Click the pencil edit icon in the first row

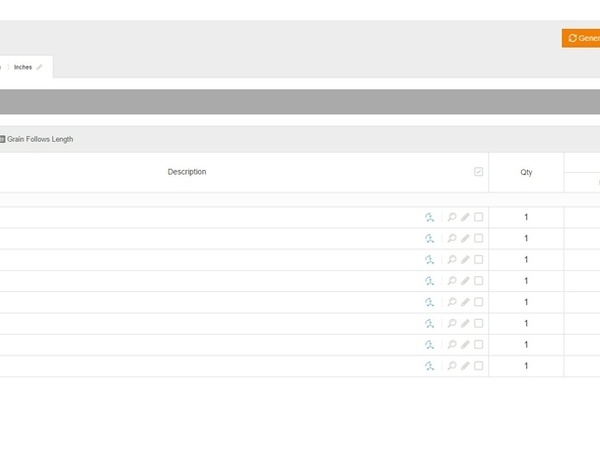465,217
